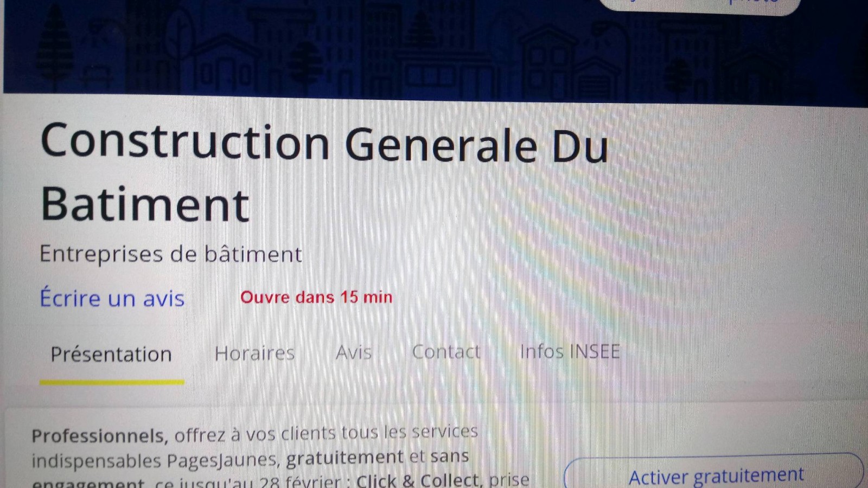Open the Avis tab
Screen dimensions: 868x488
pos(354,353)
